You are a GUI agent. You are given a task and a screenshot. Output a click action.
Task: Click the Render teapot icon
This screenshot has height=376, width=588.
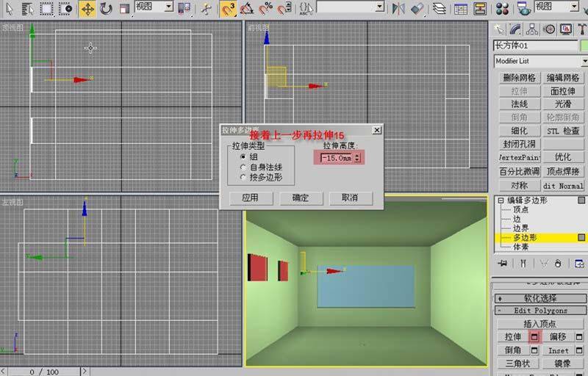(x=523, y=9)
